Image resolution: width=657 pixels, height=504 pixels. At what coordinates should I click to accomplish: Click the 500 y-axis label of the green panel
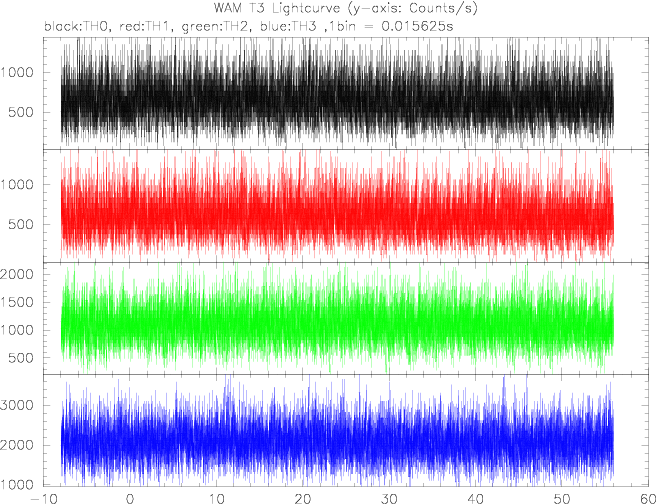pos(21,358)
